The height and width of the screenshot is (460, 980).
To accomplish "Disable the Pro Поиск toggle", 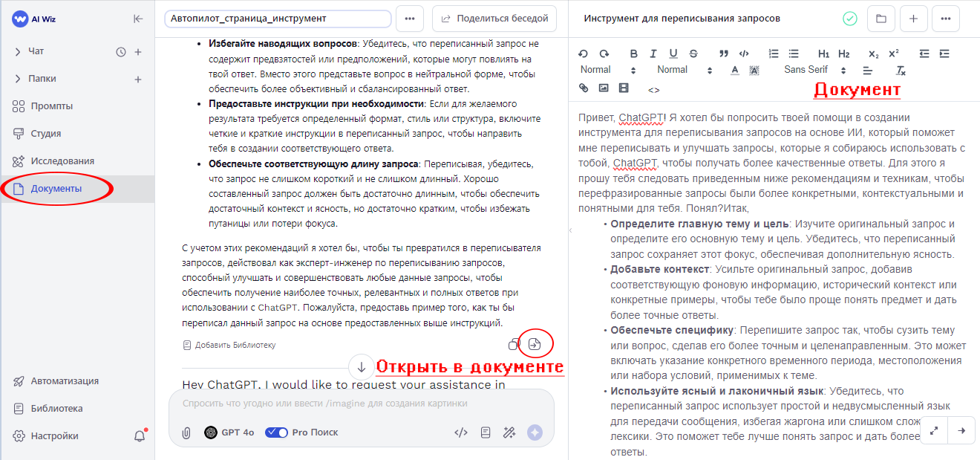I will tap(276, 432).
